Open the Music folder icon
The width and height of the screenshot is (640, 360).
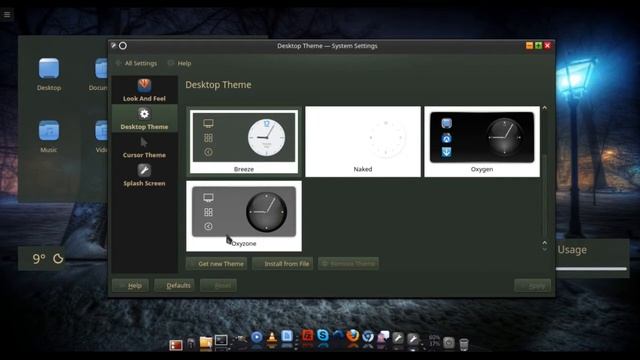click(x=49, y=136)
